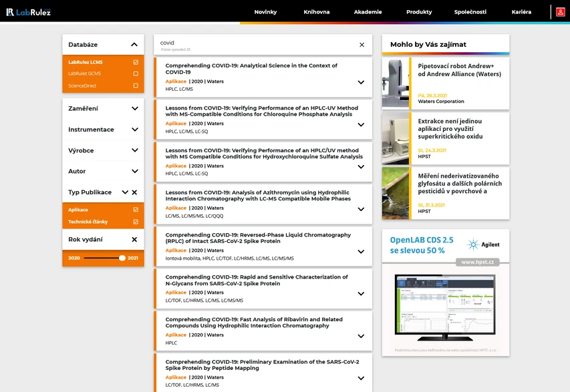570x392 pixels.
Task: Click the Rok vydání year slider handle
Action: pyautogui.click(x=122, y=258)
